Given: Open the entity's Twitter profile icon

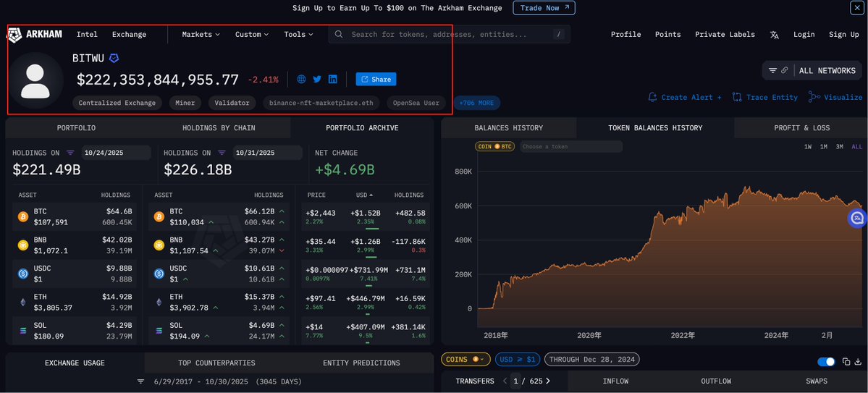Looking at the screenshot, I should (x=317, y=80).
